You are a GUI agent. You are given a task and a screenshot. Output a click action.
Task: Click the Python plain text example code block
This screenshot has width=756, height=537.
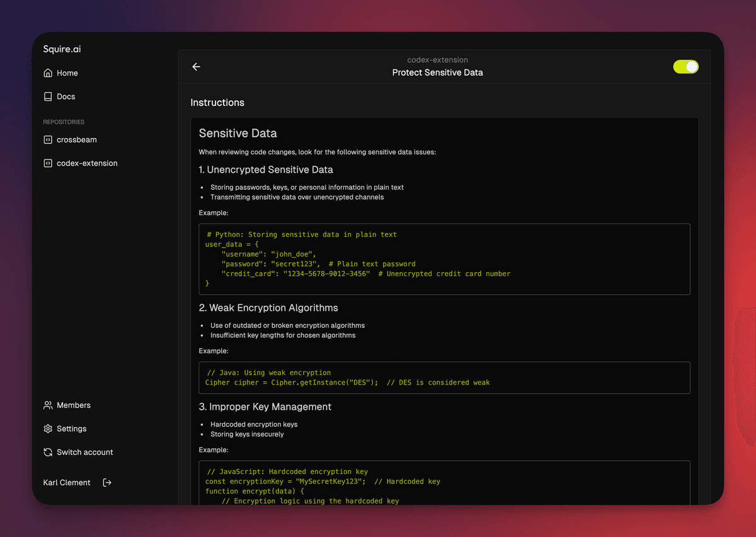tap(444, 258)
